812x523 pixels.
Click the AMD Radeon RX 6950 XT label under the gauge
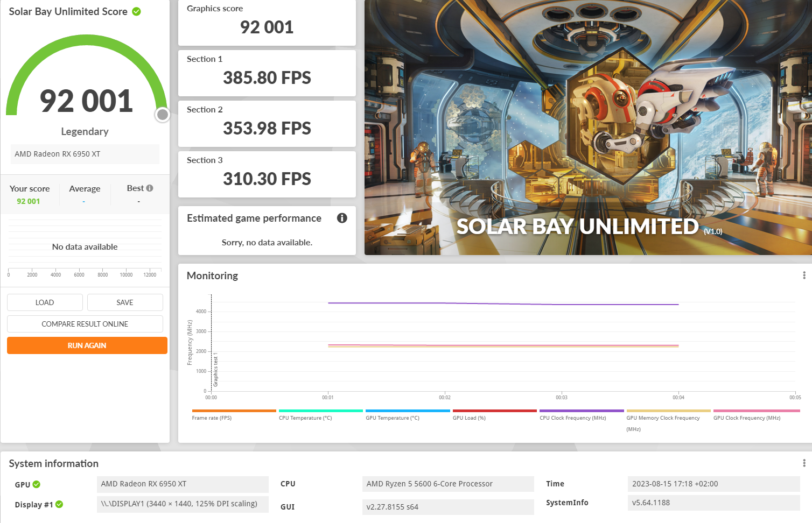85,154
